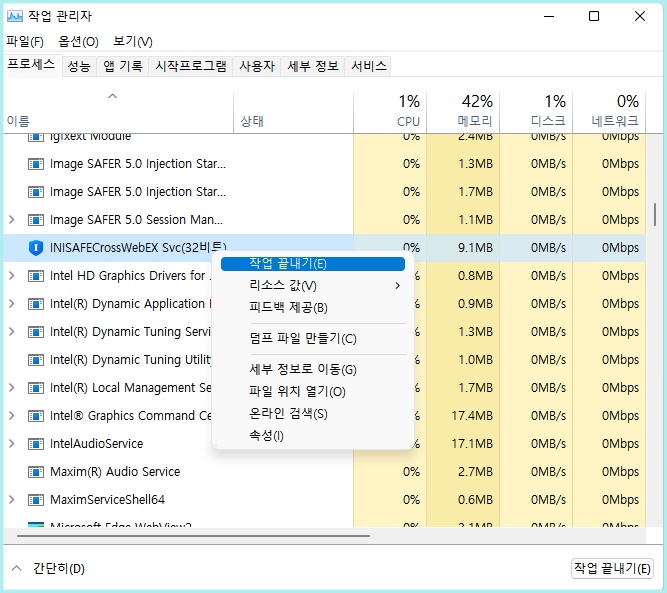Select 작업 끝내기(E) in the context menu
The width and height of the screenshot is (667, 593).
tap(313, 264)
